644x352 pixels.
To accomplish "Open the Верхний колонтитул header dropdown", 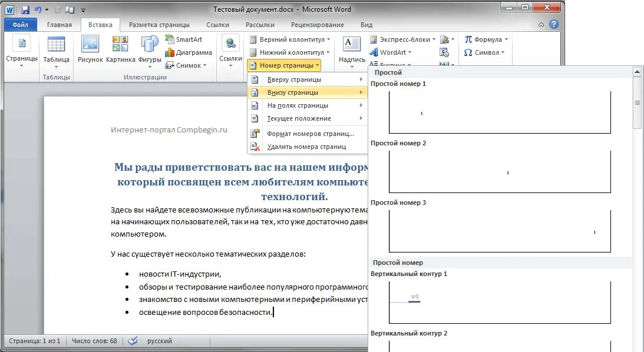I will coord(290,39).
